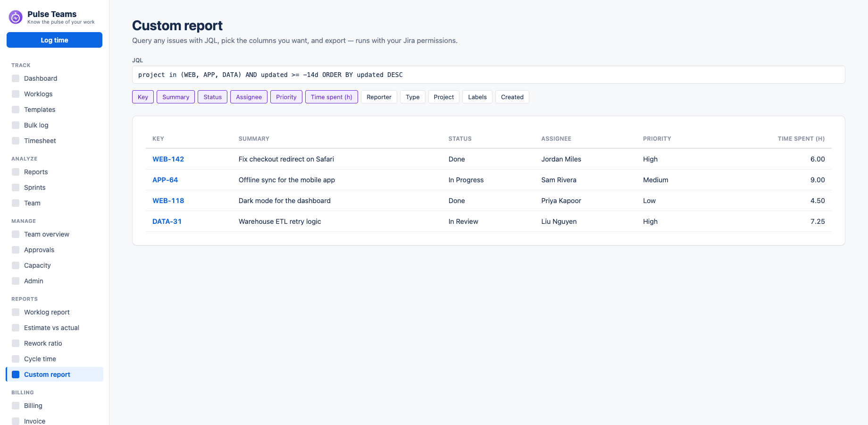Focus the JQL query input field
The image size is (868, 425).
click(488, 75)
